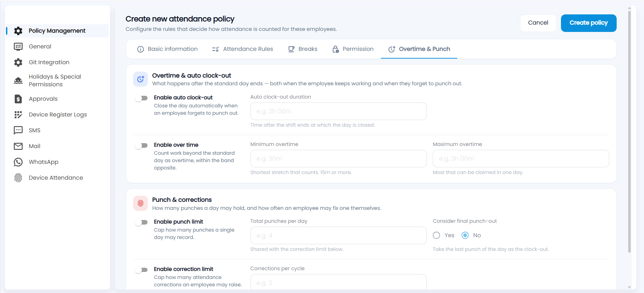This screenshot has height=293, width=644.
Task: Click the Mail envelope icon
Action: click(18, 146)
